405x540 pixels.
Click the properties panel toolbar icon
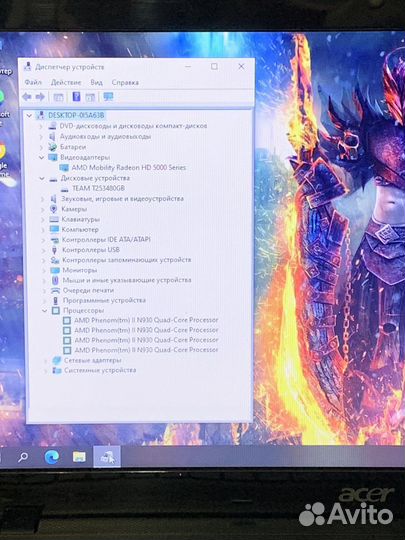[x=90, y=97]
